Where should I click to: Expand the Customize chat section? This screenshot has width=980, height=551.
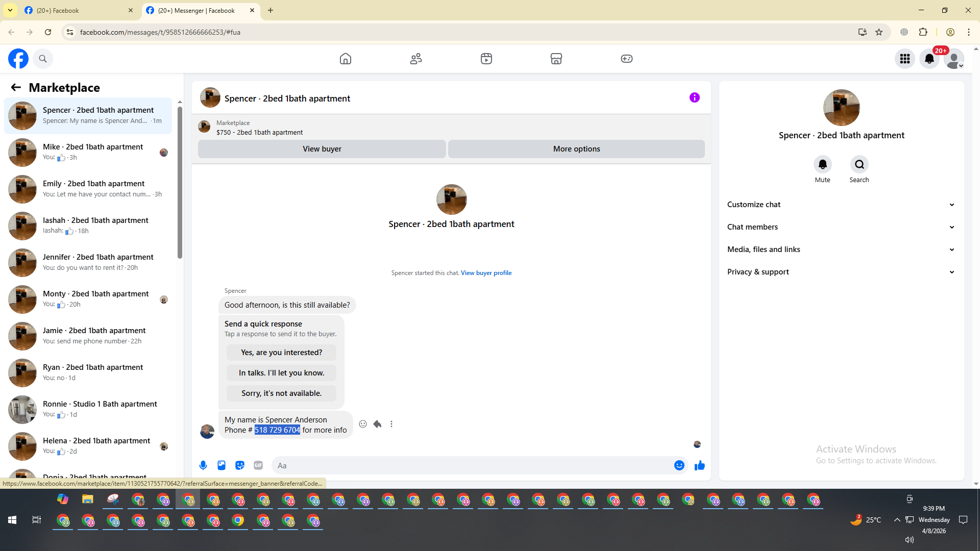841,205
